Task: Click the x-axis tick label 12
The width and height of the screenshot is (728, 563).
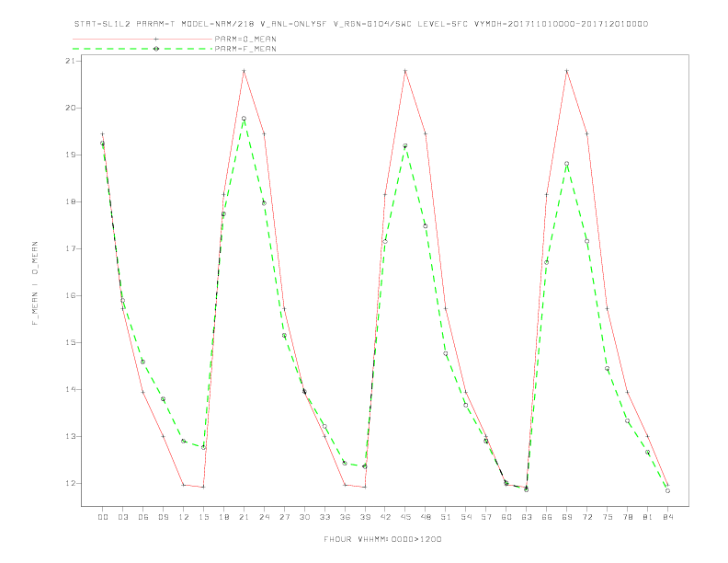Action: click(x=184, y=517)
